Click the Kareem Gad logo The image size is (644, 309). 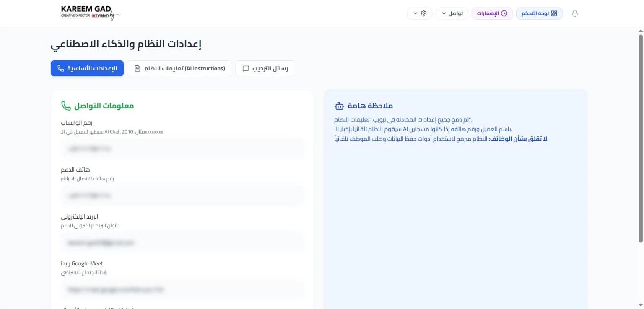(x=90, y=13)
